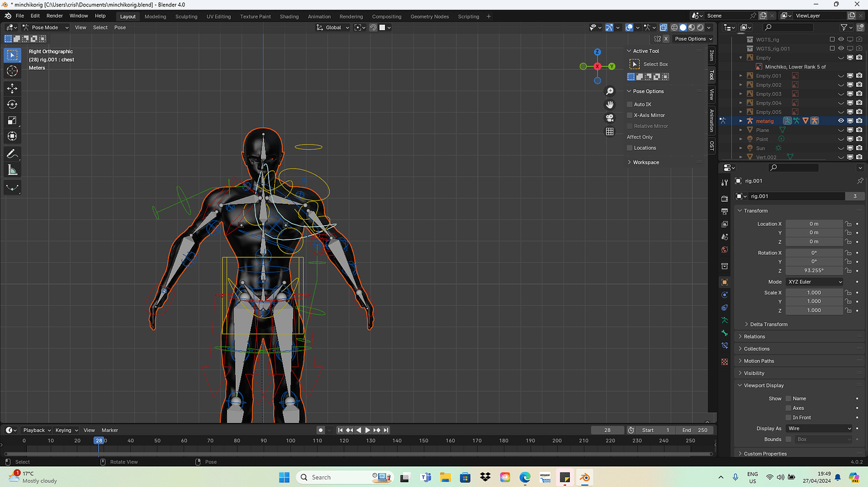
Task: Open the Pose menu in the viewport header
Action: point(120,28)
